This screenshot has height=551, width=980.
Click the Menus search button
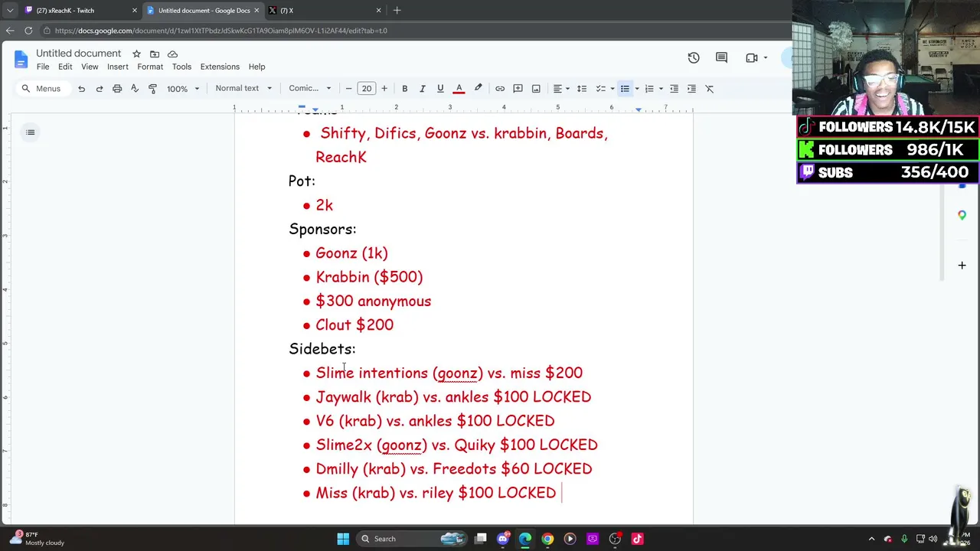(41, 89)
